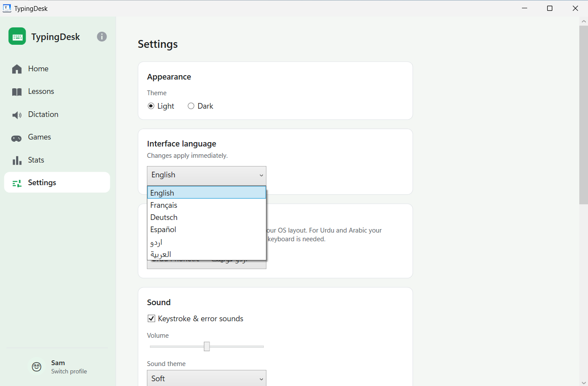Image resolution: width=588 pixels, height=386 pixels.
Task: Open the keyboard layout combo box behind the list
Action: click(206, 264)
